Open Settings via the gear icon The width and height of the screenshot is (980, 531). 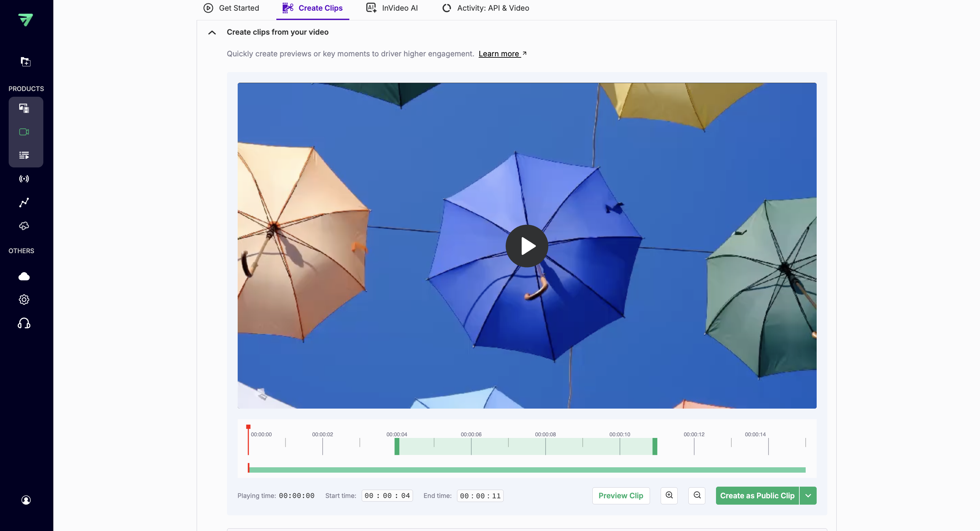click(x=24, y=299)
